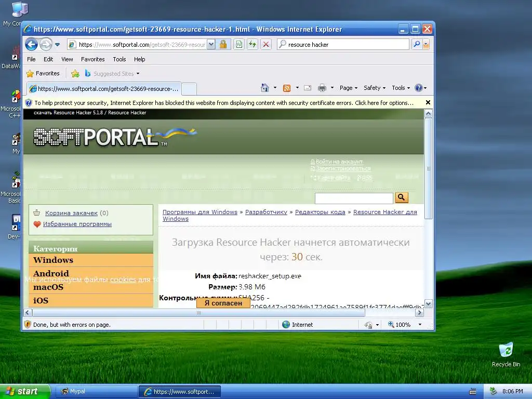Open the recent pages dropdown arrow
This screenshot has width=532, height=399.
(x=57, y=45)
